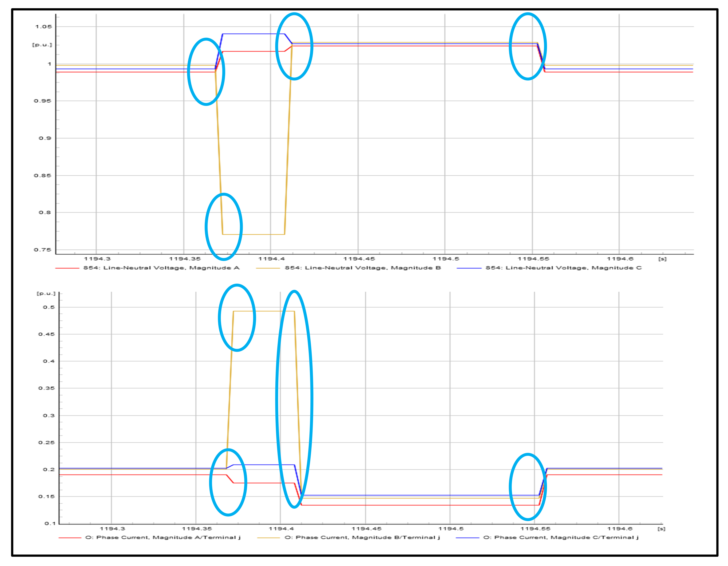Click the 1.05 tick label on voltage axis
The height and width of the screenshot is (566, 728).
44,27
